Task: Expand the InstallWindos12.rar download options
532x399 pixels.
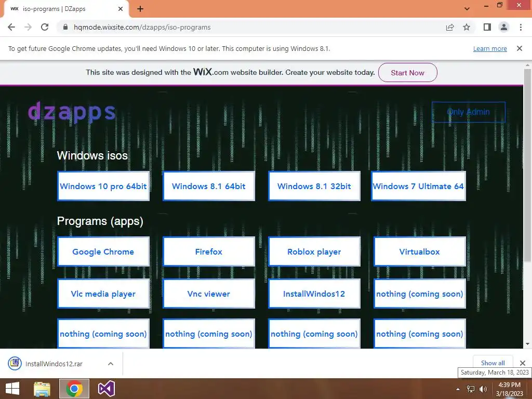Action: pos(111,364)
